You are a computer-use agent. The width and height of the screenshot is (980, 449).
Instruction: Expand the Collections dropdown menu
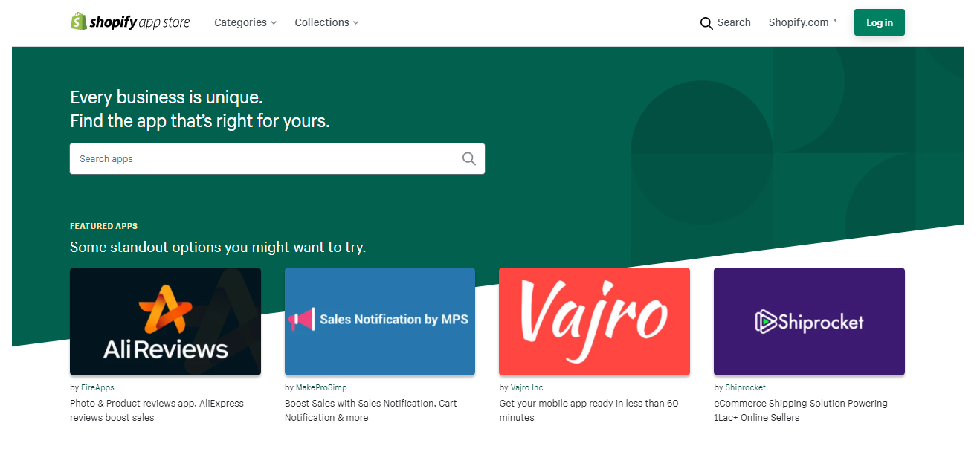click(x=326, y=22)
